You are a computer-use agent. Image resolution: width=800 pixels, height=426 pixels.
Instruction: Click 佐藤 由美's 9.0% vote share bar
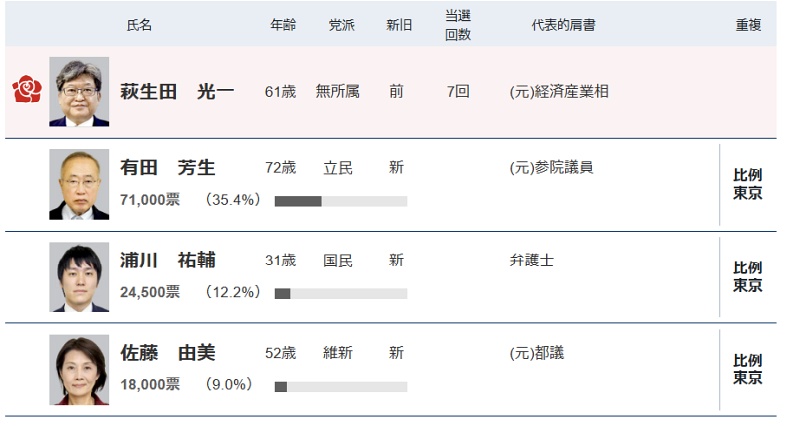coord(340,386)
